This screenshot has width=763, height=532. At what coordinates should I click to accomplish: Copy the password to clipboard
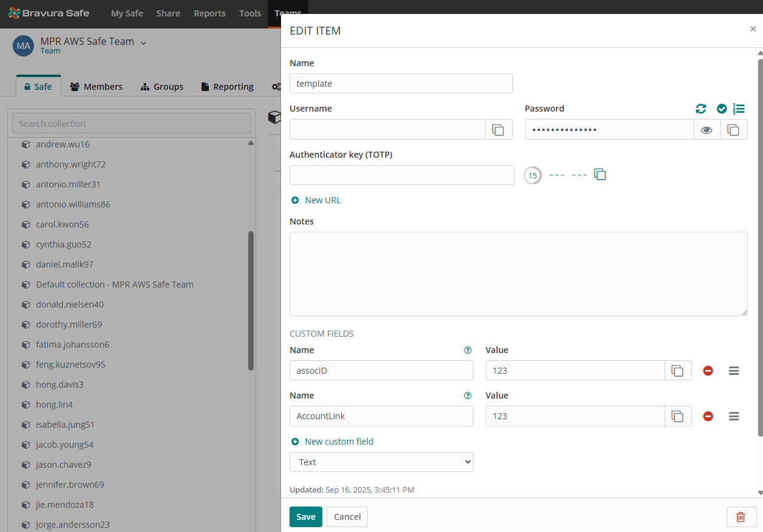(x=733, y=129)
